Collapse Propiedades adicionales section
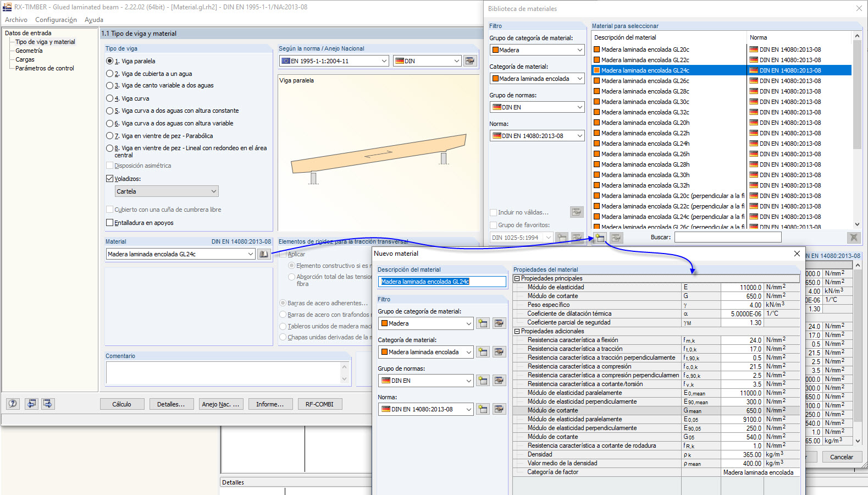This screenshot has height=495, width=868. 517,332
